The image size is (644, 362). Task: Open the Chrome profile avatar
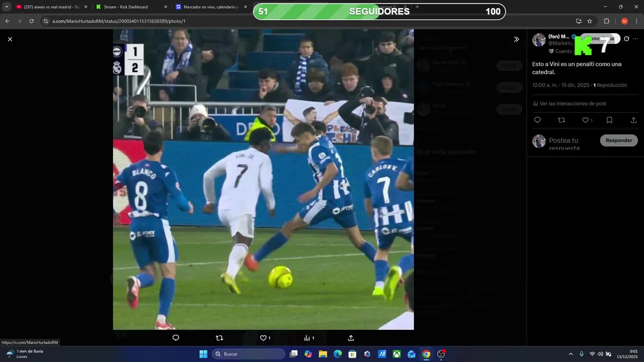(x=624, y=21)
